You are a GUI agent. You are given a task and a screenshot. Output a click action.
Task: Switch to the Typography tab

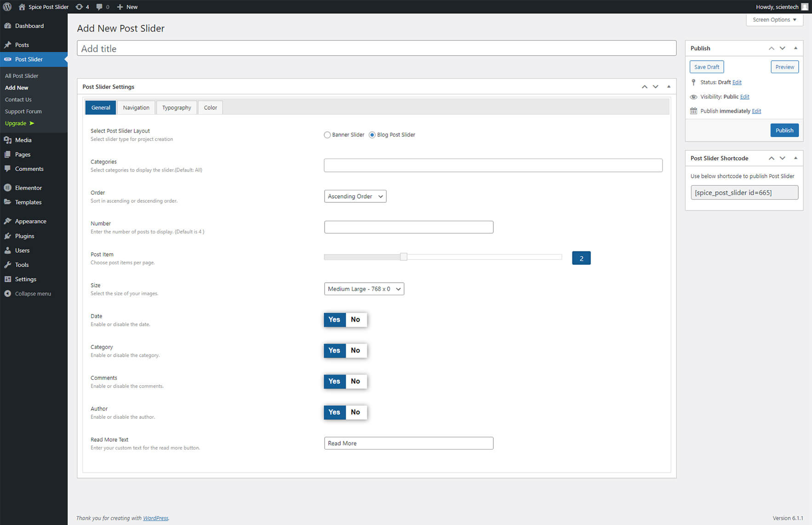[177, 108]
